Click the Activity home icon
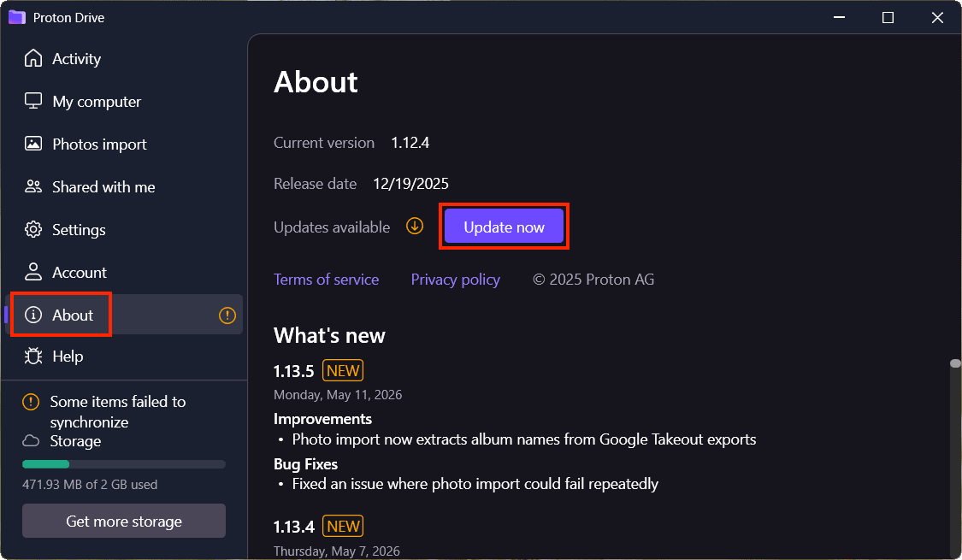Screen dimensions: 962x560 coord(33,58)
